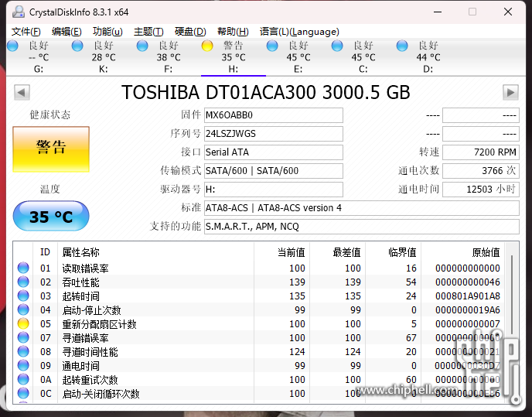Open the 功能(u) menu
Screen dimensions: 532x417
pos(107,32)
